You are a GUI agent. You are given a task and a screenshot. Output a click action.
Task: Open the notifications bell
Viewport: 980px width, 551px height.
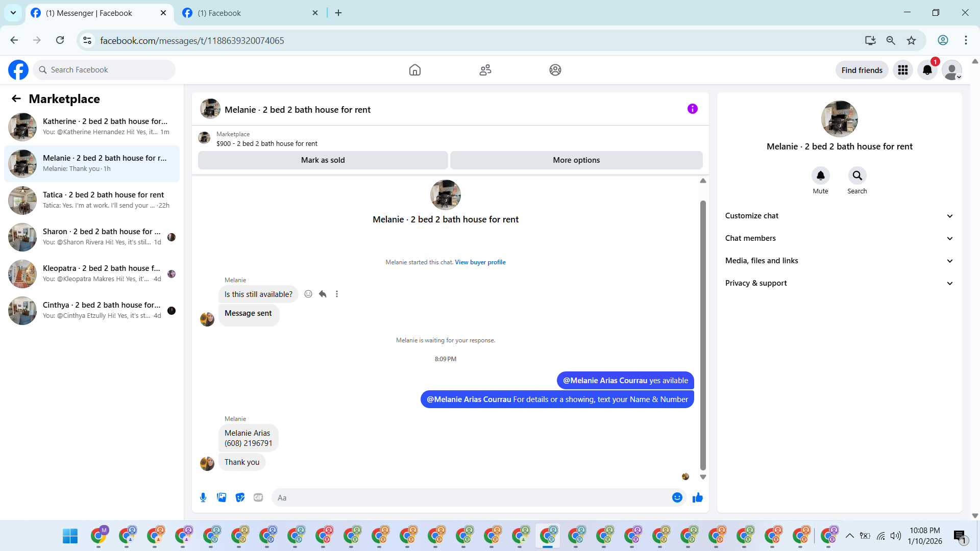927,70
